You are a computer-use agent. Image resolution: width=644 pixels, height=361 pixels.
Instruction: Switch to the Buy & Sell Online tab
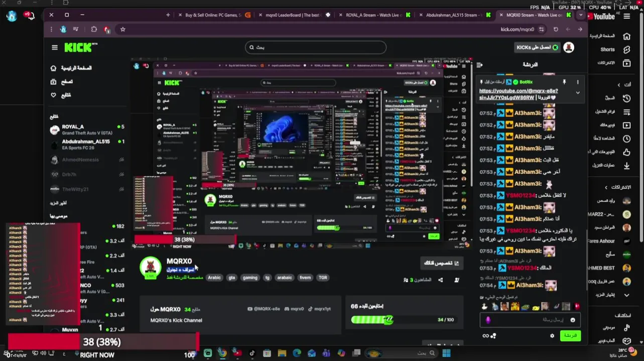tap(214, 15)
